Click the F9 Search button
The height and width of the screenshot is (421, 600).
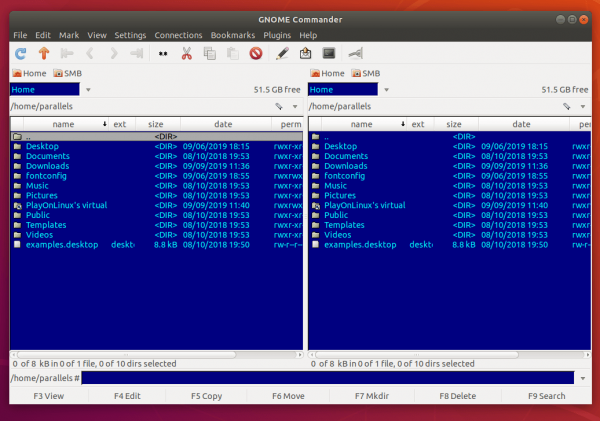pos(546,396)
